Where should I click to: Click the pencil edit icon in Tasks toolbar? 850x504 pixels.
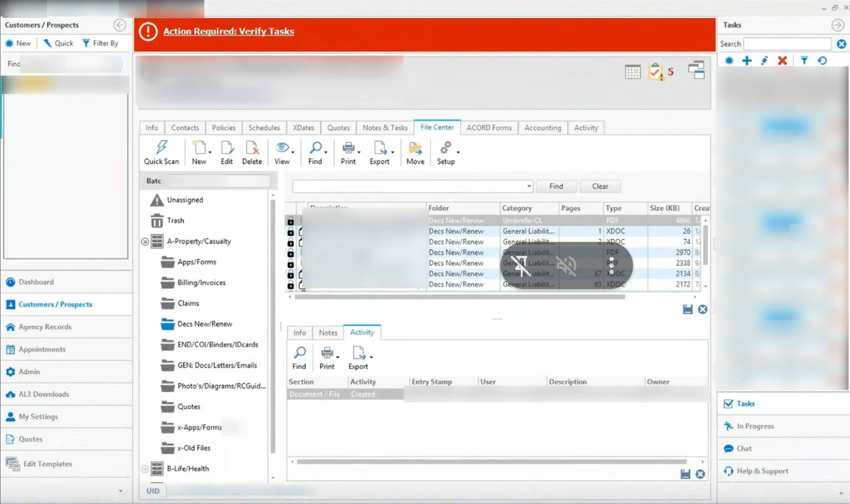pyautogui.click(x=764, y=61)
